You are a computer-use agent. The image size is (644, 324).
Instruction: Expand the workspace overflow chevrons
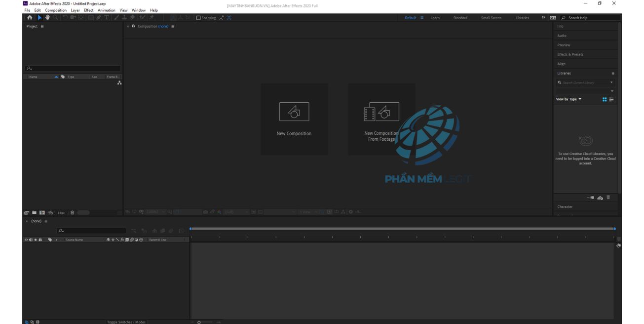[543, 17]
